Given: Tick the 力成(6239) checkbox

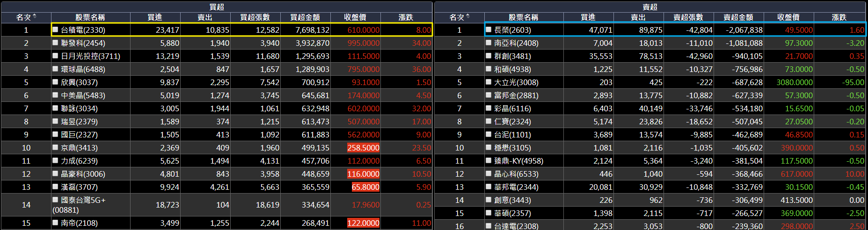Looking at the screenshot, I should 56,160.
